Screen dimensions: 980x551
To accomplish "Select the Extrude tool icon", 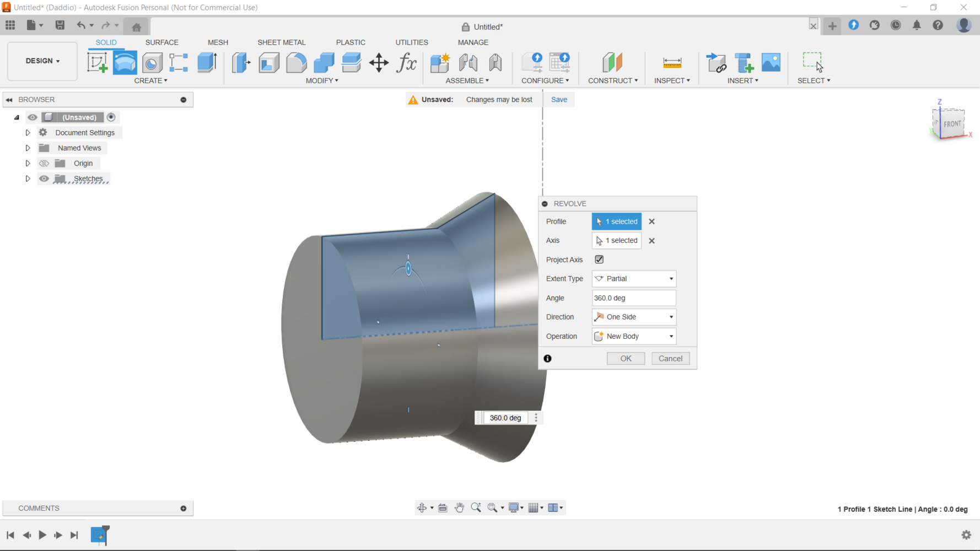I will (207, 62).
